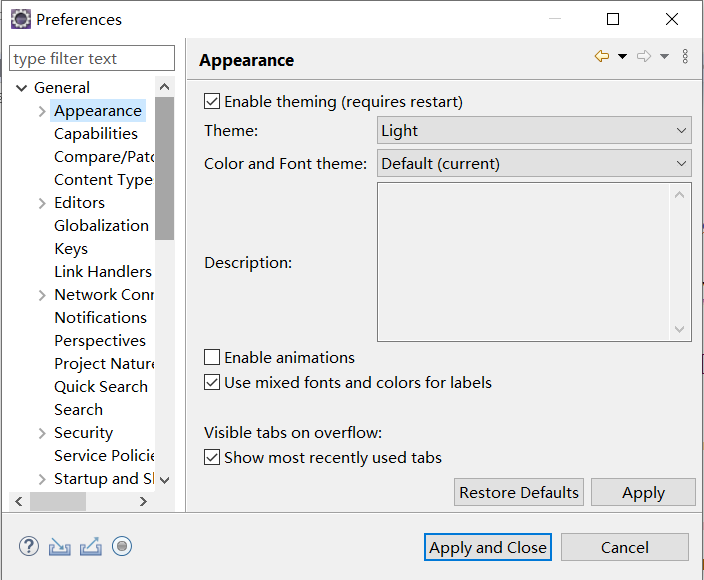The height and width of the screenshot is (580, 704).
Task: Click the tree's scroll left arrow
Action: click(19, 501)
